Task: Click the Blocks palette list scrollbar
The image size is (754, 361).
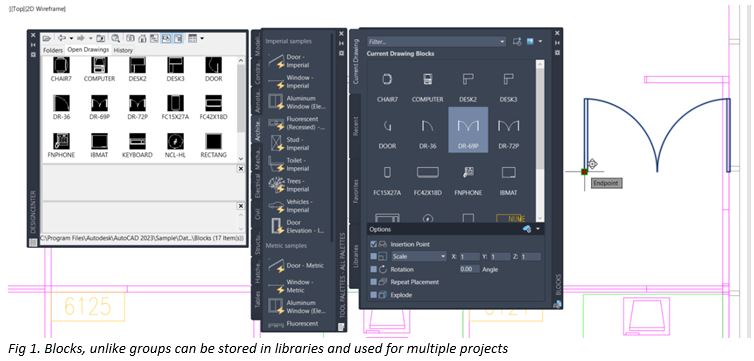Action: (540, 140)
